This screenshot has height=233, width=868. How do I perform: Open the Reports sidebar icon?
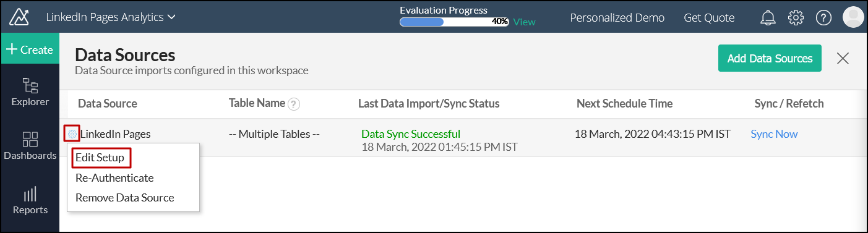click(30, 200)
